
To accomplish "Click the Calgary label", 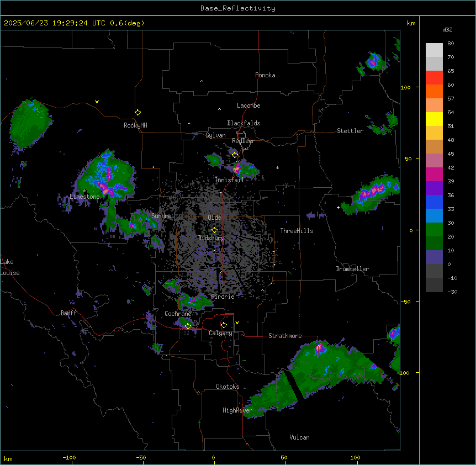I will [221, 333].
